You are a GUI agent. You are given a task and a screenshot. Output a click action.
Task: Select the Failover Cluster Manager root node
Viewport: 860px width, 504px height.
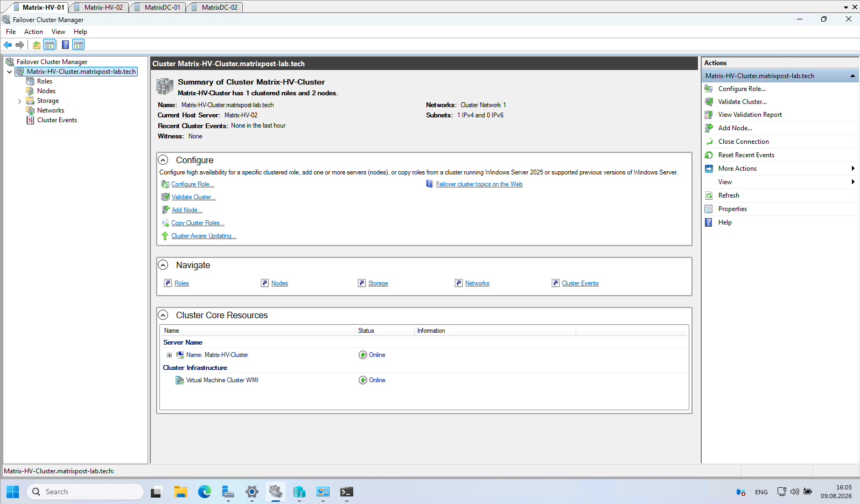(52, 62)
